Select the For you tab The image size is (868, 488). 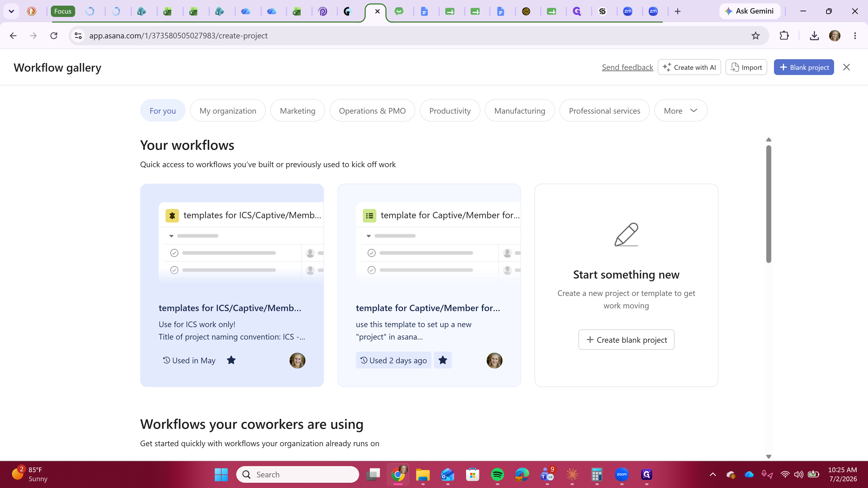point(163,110)
